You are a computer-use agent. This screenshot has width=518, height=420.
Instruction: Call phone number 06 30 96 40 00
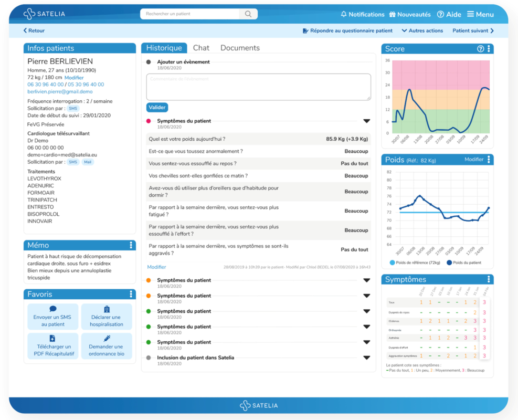tap(46, 85)
